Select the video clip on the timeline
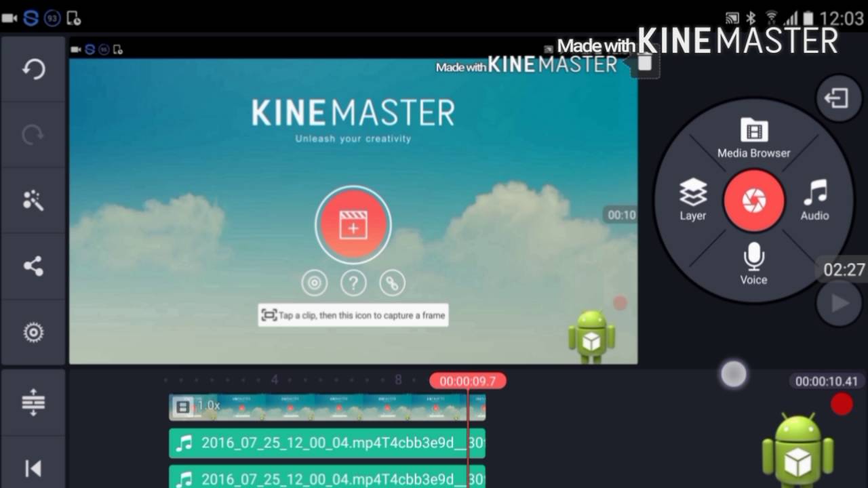This screenshot has height=488, width=868. tap(327, 407)
